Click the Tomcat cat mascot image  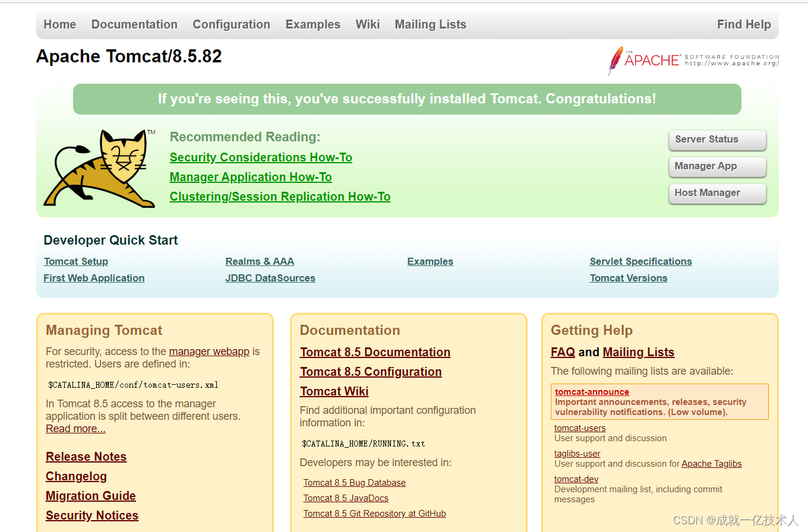coord(99,168)
